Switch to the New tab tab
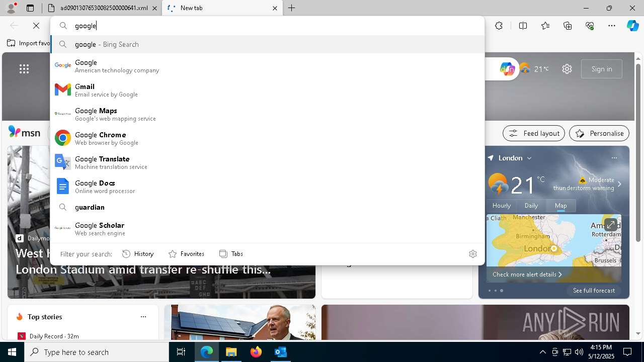This screenshot has height=362, width=644. (x=222, y=8)
